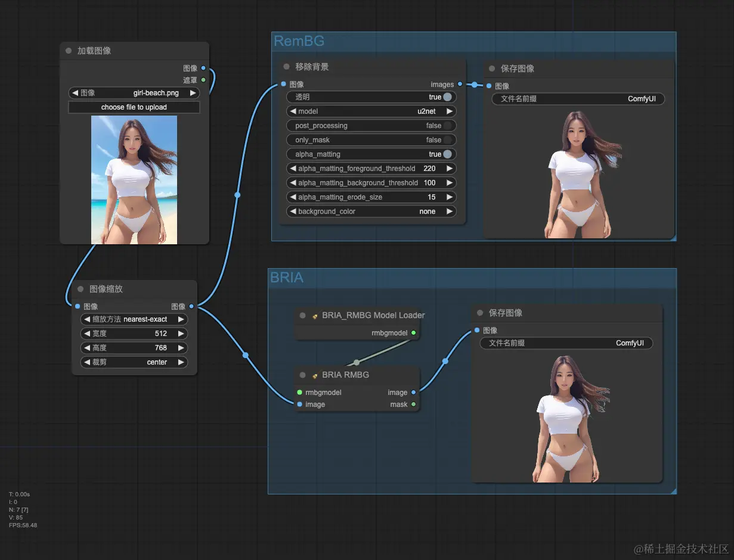Click choose file to upload button
The width and height of the screenshot is (734, 560).
pyautogui.click(x=134, y=107)
